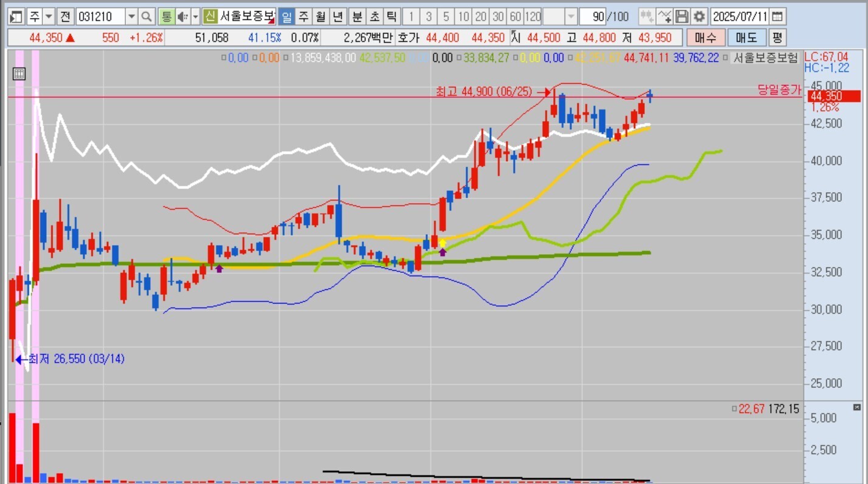The height and width of the screenshot is (484, 868).
Task: Select the 20 interval button
Action: coord(481,16)
